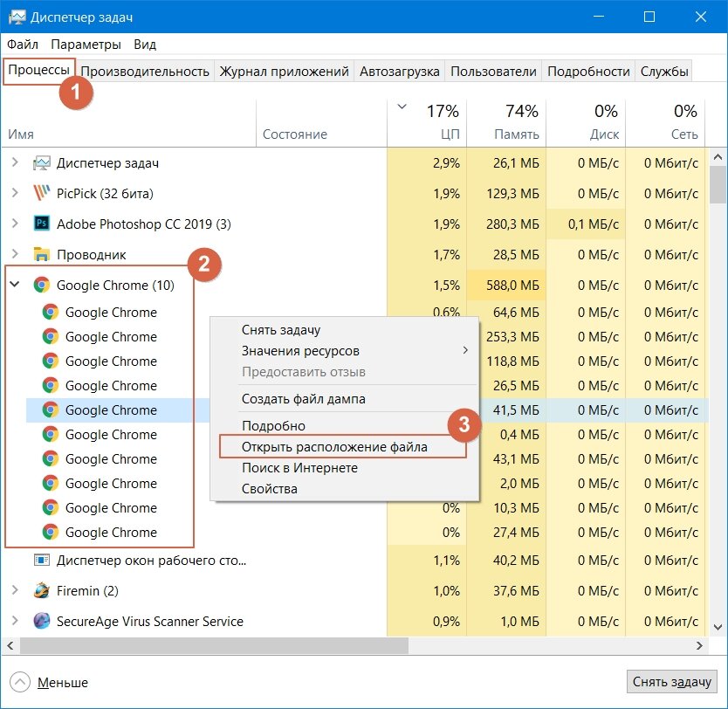
Task: Open the Файл menu
Action: (x=23, y=45)
